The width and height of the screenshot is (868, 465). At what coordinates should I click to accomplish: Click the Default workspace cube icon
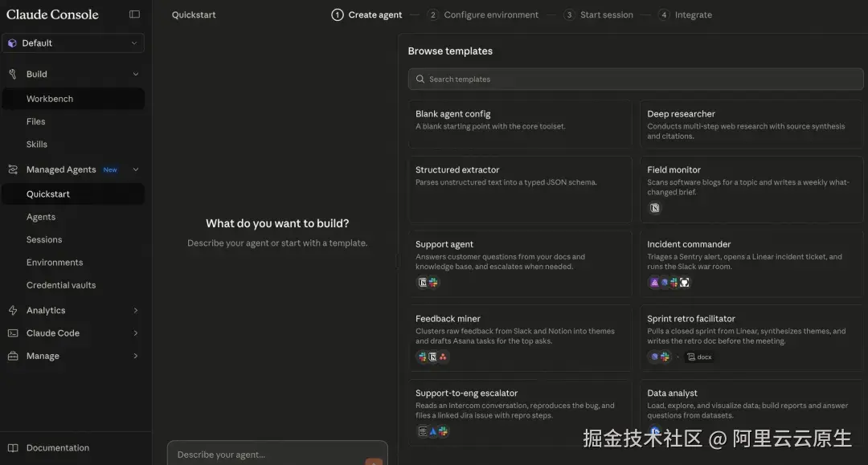[x=12, y=43]
